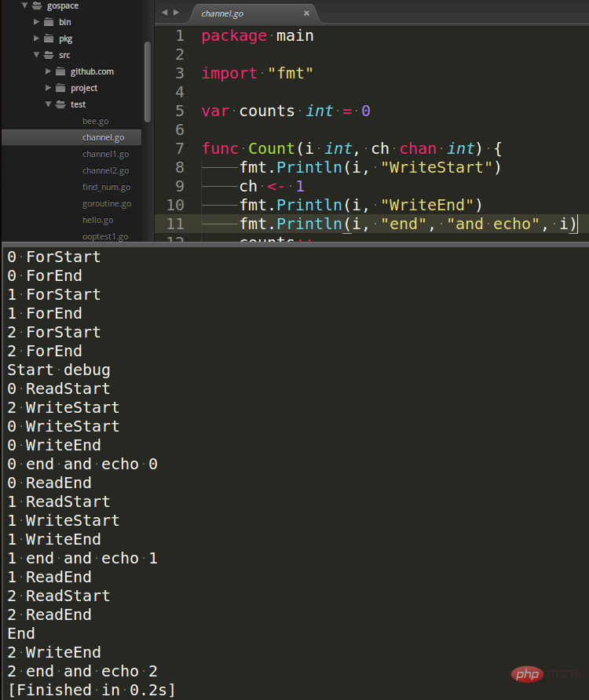Go to next tab with right arrow
Viewport: 589px width, 700px height.
(176, 13)
